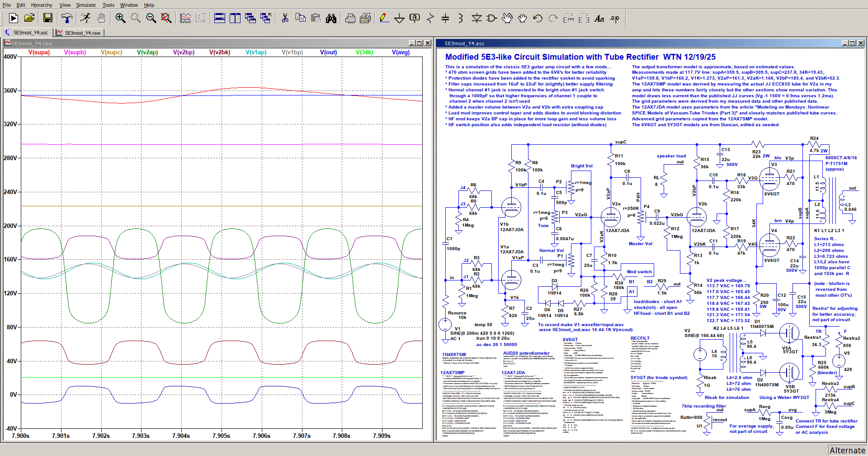
Task: Select the Cut scissors tool
Action: [285, 18]
